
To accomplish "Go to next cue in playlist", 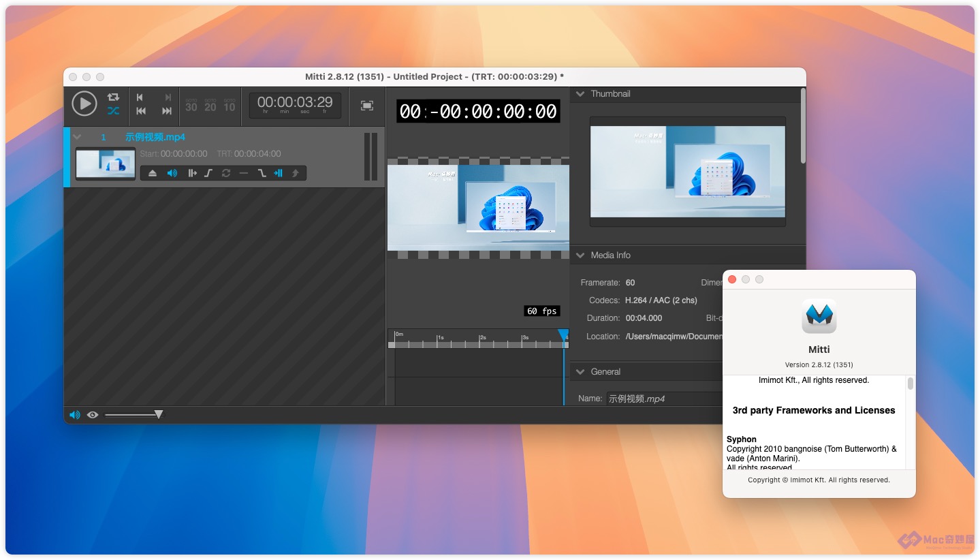I will pos(167,111).
